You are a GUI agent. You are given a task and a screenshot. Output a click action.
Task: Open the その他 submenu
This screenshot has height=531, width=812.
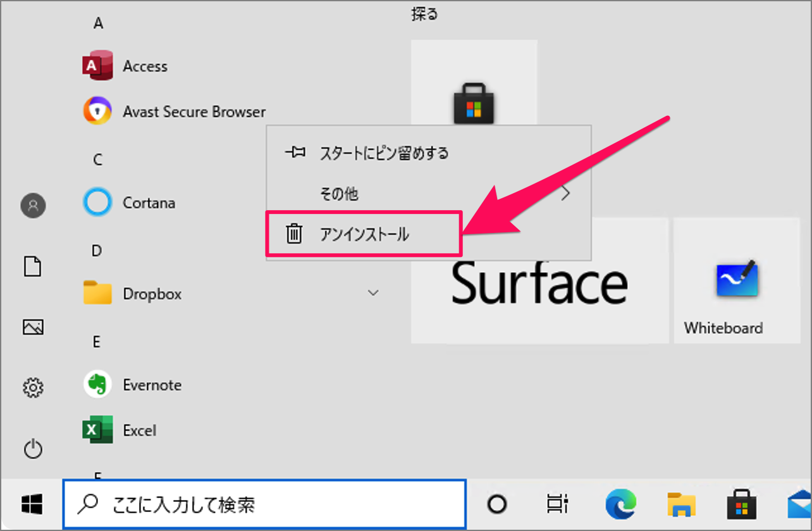(428, 194)
